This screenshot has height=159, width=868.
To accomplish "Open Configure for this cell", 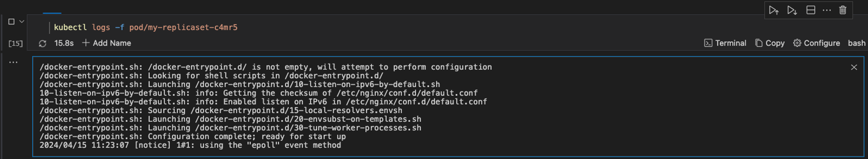I will pyautogui.click(x=816, y=43).
